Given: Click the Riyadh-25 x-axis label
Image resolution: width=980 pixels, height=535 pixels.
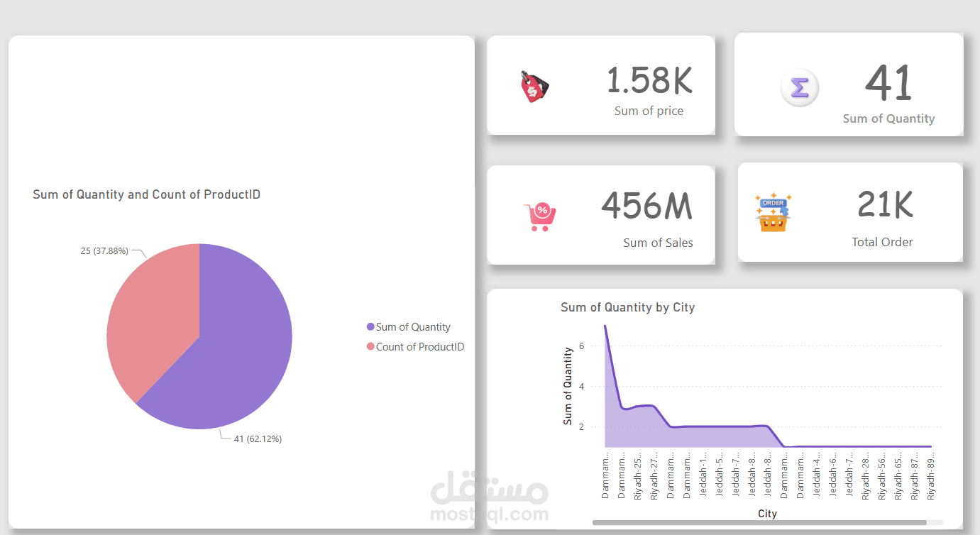Looking at the screenshot, I should pos(638,478).
